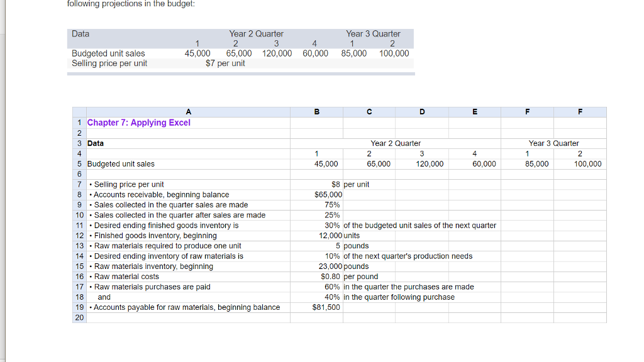Click the Budgeted unit sales label cell
This screenshot has height=362, width=644.
119,163
